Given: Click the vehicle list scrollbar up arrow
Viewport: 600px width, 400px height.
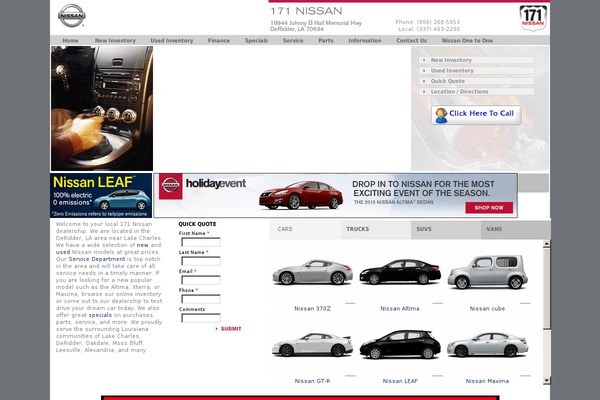Looking at the screenshot, I should point(546,243).
